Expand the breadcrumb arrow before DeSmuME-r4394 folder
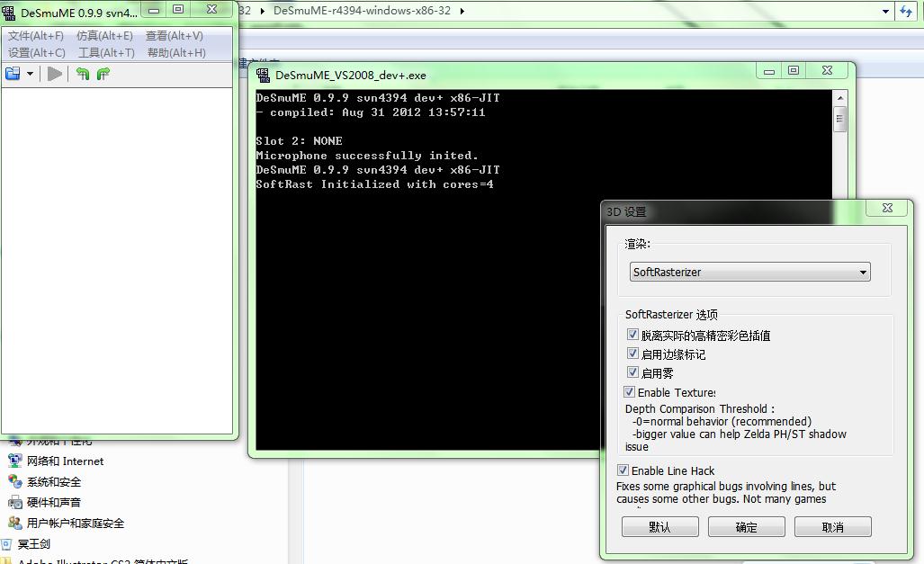 point(262,11)
